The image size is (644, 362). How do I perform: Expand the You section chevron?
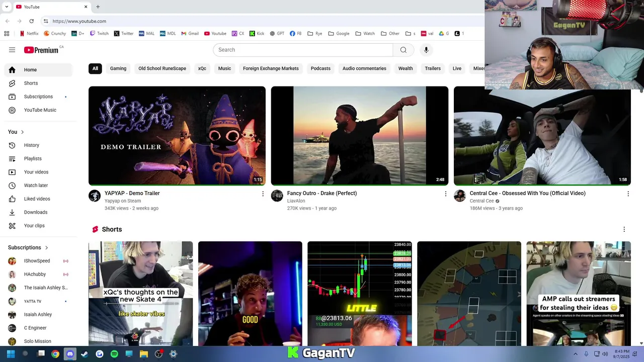tap(22, 132)
